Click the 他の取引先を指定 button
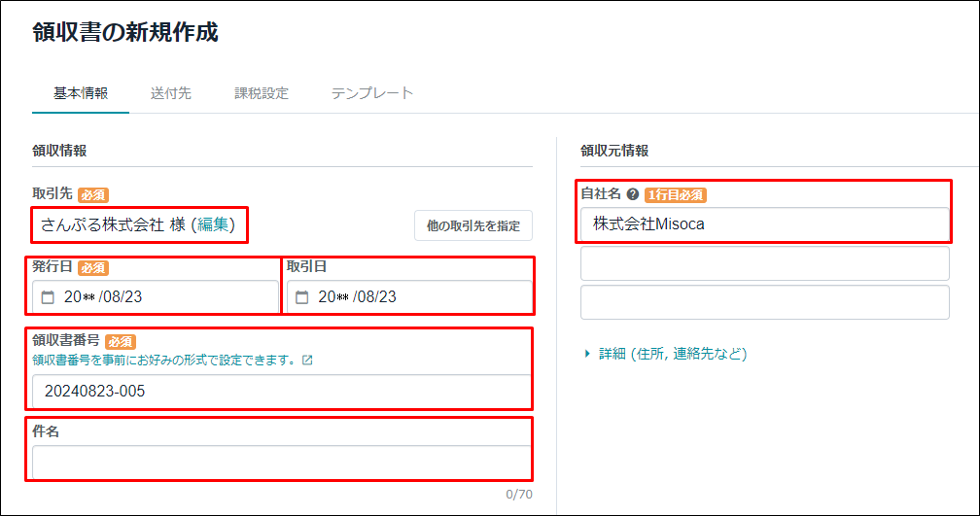Viewport: 980px width, 516px height. pyautogui.click(x=473, y=225)
